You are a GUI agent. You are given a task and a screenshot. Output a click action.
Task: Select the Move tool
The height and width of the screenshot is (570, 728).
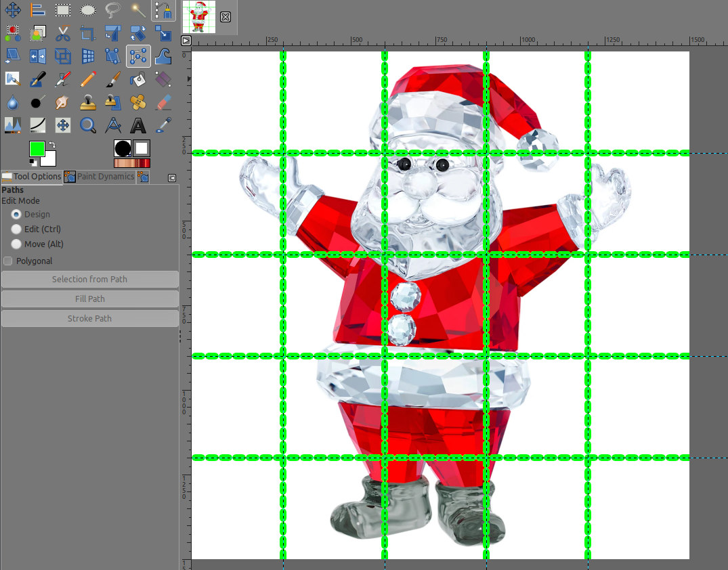pos(13,9)
